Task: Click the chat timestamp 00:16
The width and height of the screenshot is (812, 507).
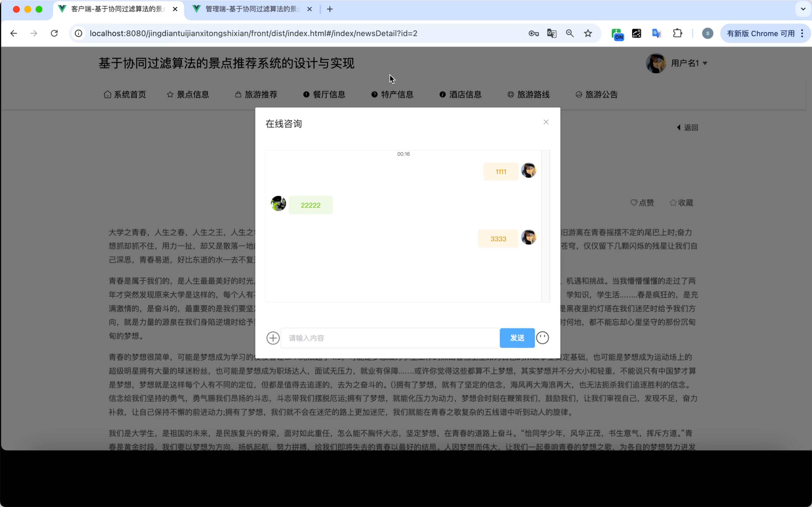Action: tap(403, 154)
